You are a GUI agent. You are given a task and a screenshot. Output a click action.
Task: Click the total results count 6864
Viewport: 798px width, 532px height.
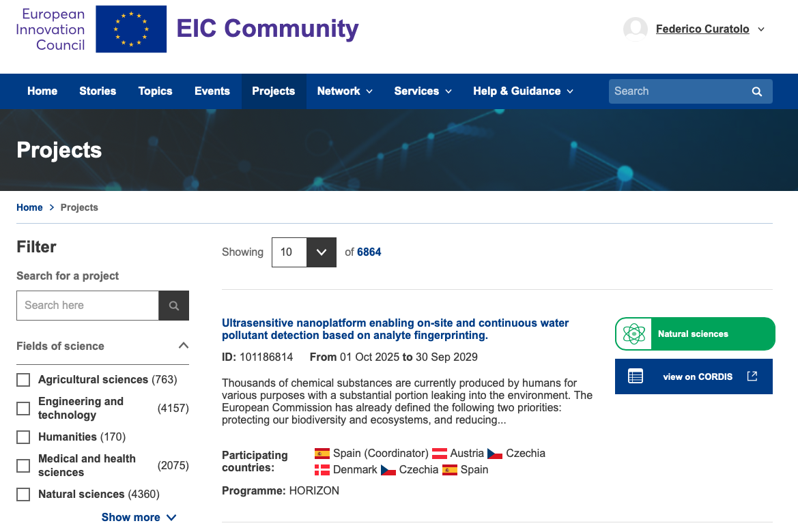[369, 252]
